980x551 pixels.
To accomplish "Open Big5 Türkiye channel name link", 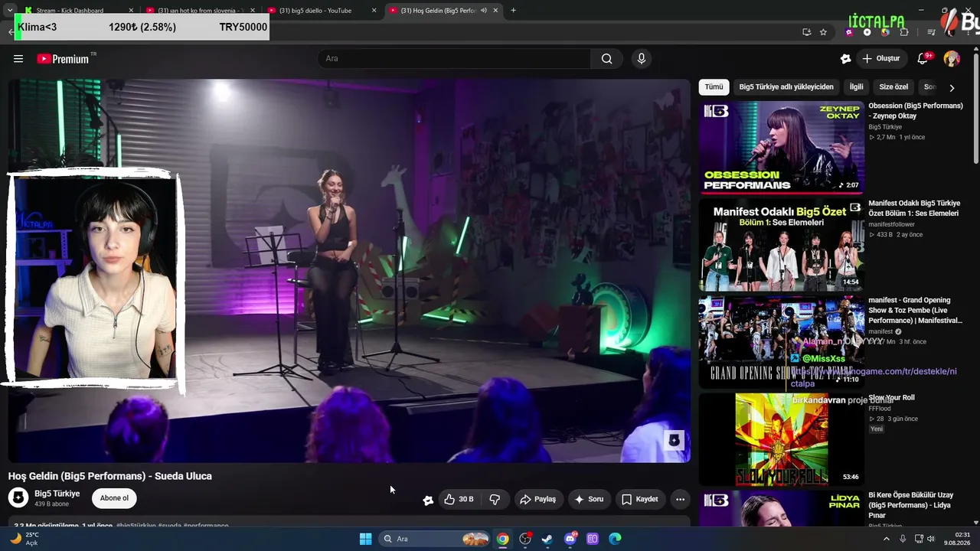I will click(57, 494).
